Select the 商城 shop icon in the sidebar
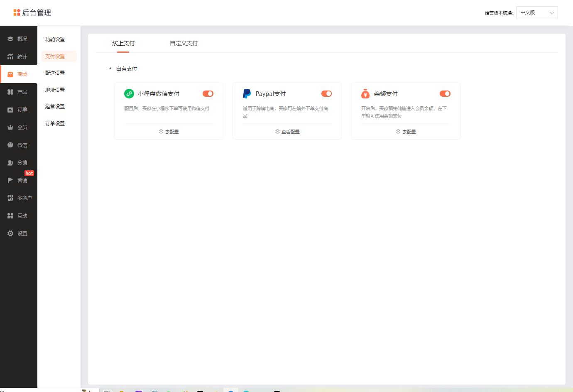 [10, 74]
